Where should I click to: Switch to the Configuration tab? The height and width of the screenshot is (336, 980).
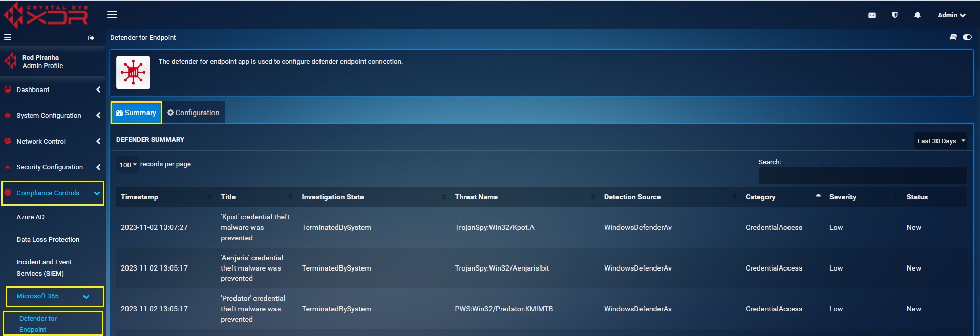194,113
